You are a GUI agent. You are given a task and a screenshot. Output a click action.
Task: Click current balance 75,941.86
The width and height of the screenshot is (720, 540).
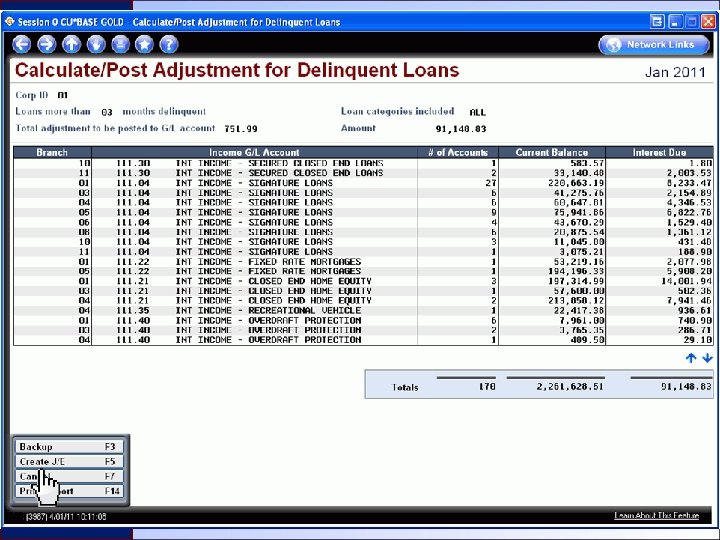[579, 213]
